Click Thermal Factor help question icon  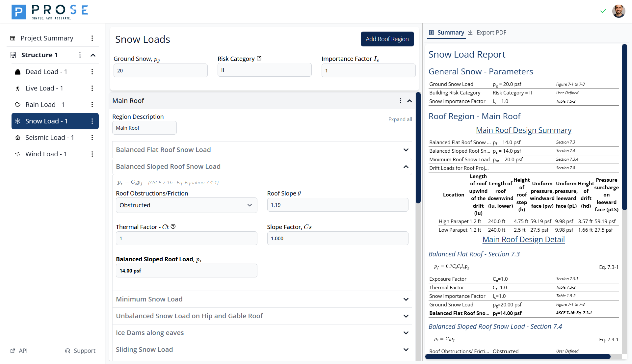173,226
